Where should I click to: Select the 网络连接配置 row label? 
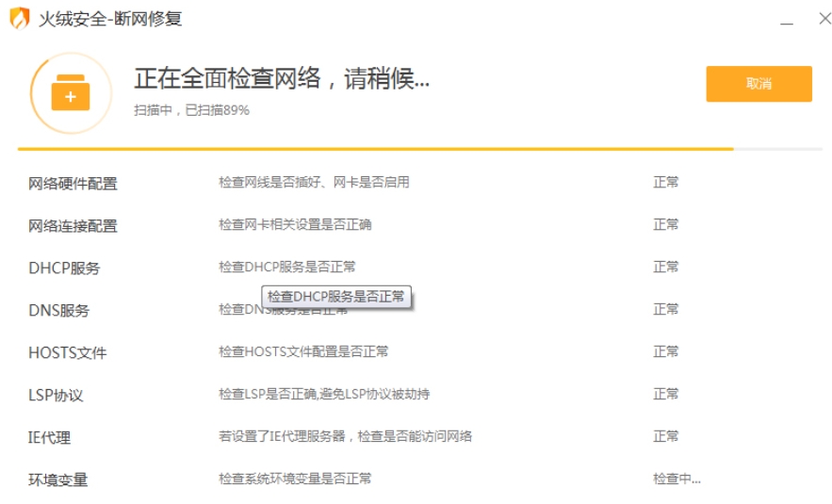[x=73, y=226]
